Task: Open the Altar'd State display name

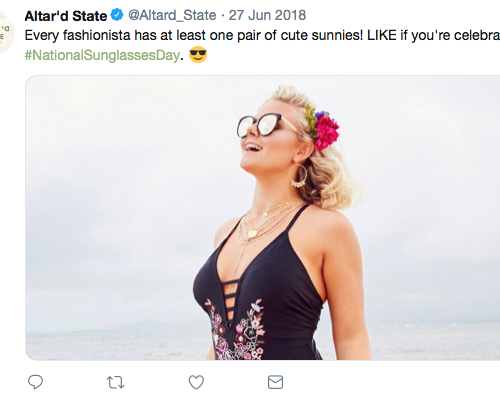Action: 66,16
